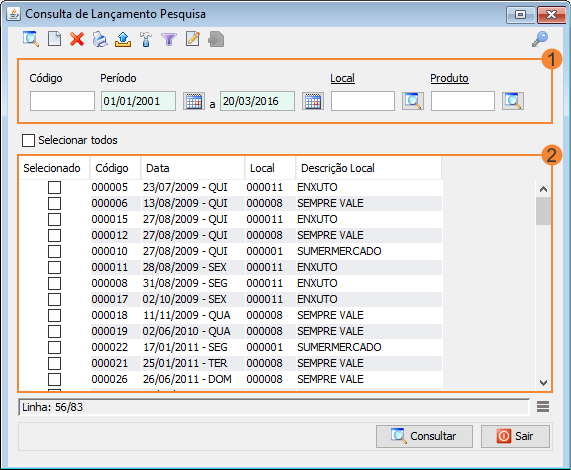Click the red X delete icon

[77, 39]
